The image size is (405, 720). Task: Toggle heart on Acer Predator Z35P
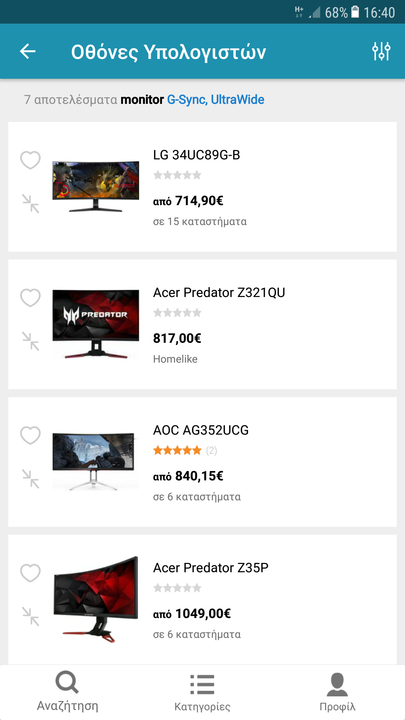click(x=30, y=573)
